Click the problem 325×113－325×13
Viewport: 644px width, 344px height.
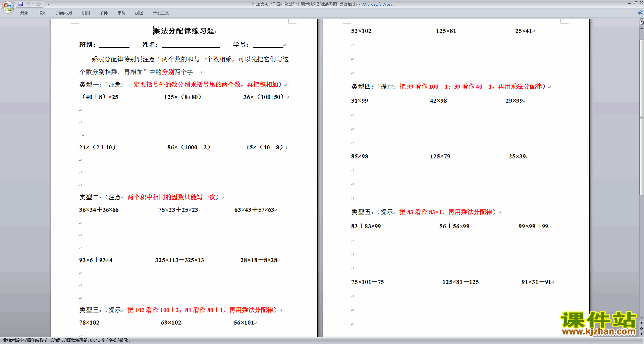click(x=179, y=260)
